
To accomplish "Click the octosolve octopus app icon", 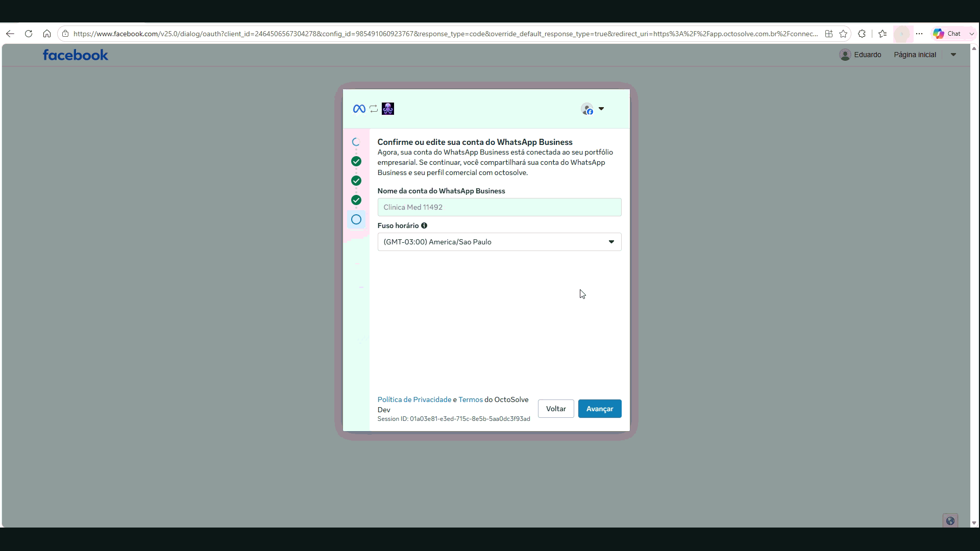I will point(388,109).
